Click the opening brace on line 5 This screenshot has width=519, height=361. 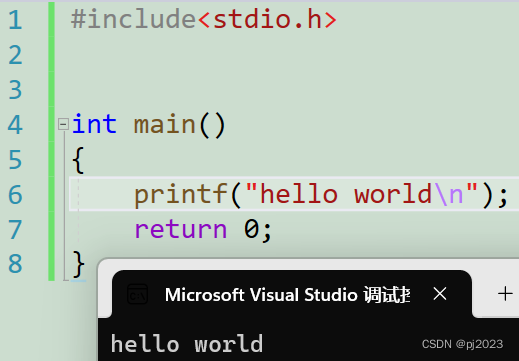coord(78,160)
